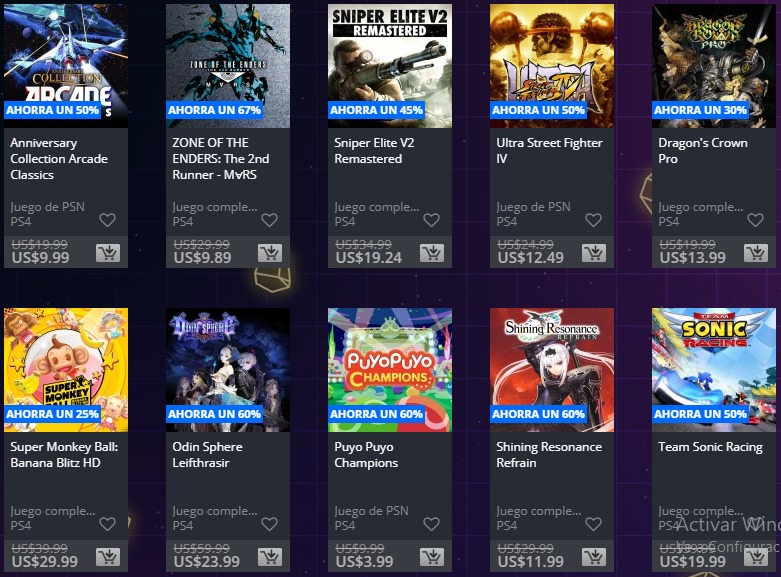Toggle wishlist heart for Sniper Elite V2
Image resolution: width=781 pixels, height=577 pixels.
point(431,220)
